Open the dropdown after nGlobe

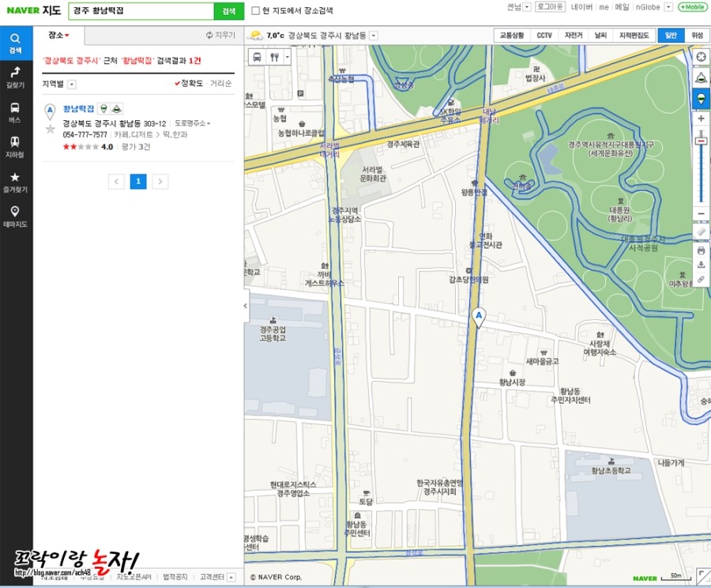[668, 7]
